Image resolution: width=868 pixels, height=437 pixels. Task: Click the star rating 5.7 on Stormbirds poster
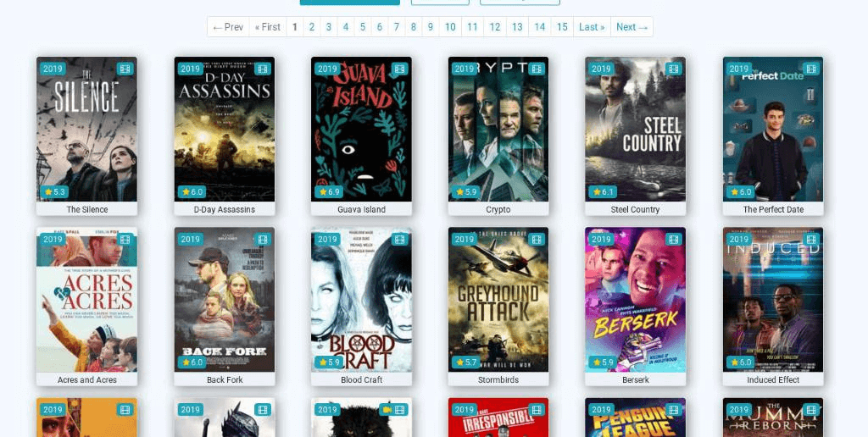click(465, 362)
